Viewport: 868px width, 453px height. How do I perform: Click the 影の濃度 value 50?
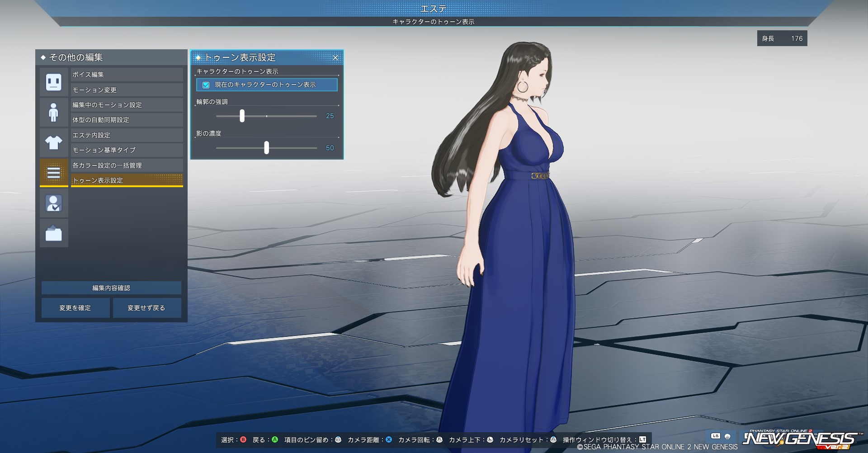330,148
